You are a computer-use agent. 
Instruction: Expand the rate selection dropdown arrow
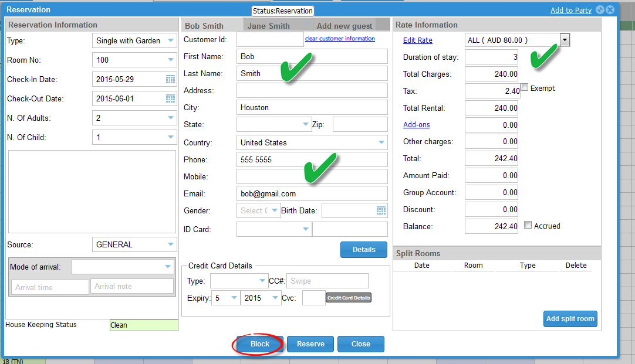tap(565, 40)
